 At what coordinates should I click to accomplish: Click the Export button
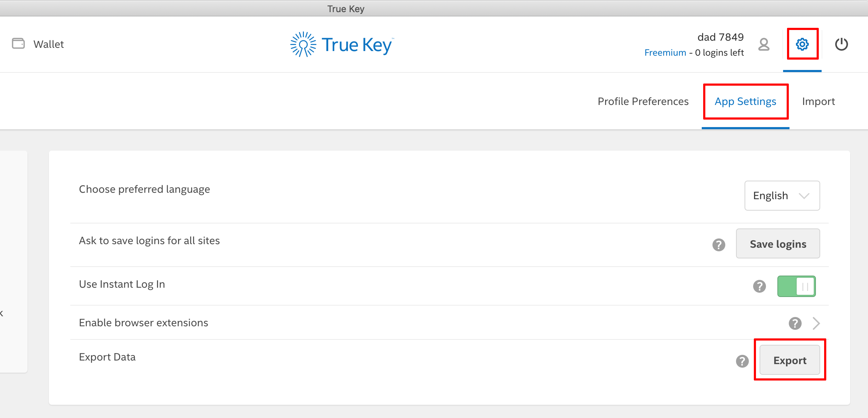790,360
